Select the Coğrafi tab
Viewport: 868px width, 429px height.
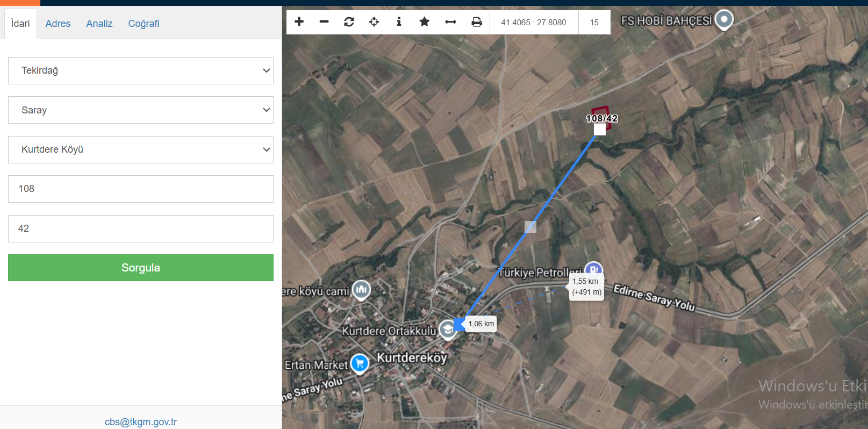(x=144, y=24)
